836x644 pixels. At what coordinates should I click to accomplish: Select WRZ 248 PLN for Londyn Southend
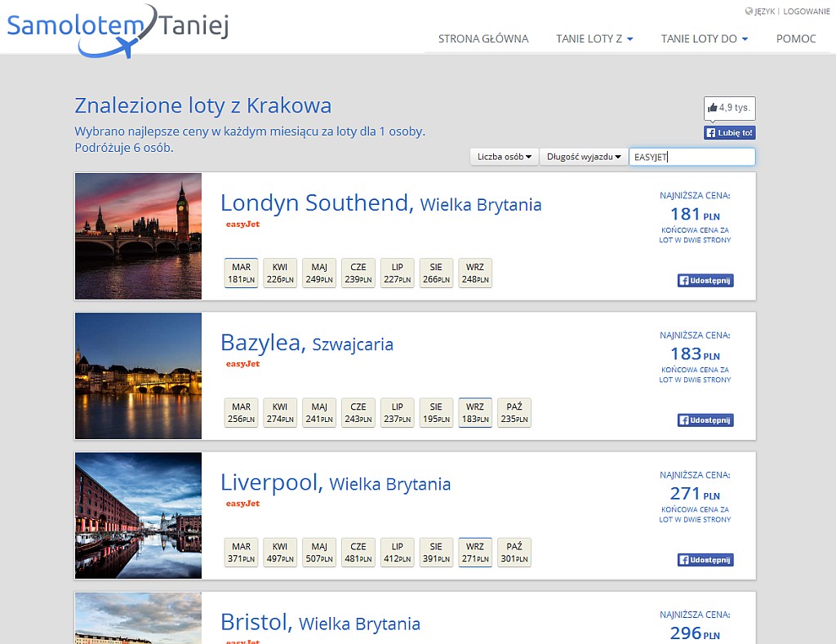(475, 273)
